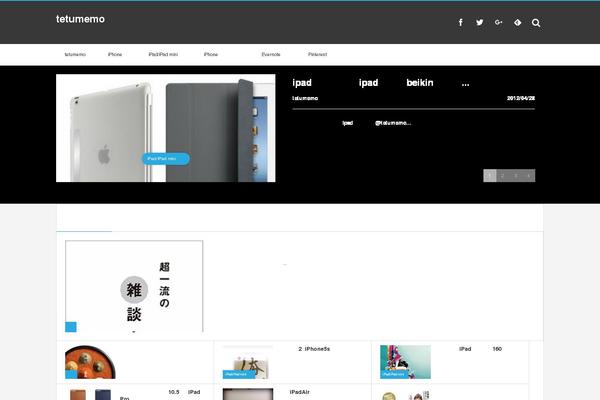Open the soup bowl post thumbnail
600x400 pixels.
point(90,362)
